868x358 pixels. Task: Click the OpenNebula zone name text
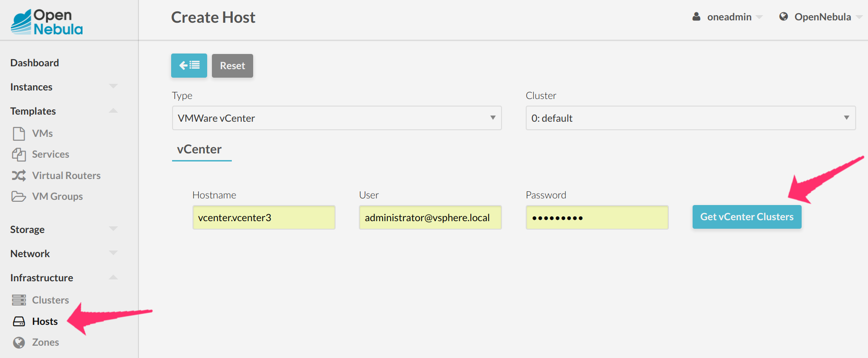pos(822,17)
